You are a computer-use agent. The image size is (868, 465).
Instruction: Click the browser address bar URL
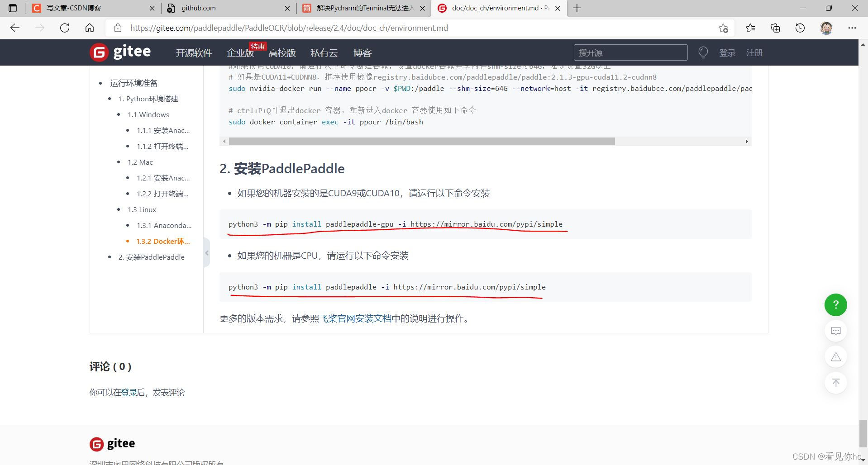(289, 28)
